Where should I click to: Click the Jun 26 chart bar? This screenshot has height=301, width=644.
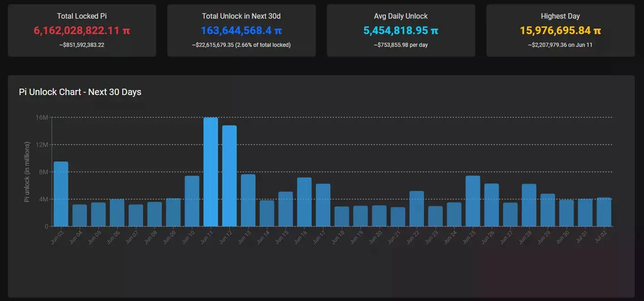[492, 205]
